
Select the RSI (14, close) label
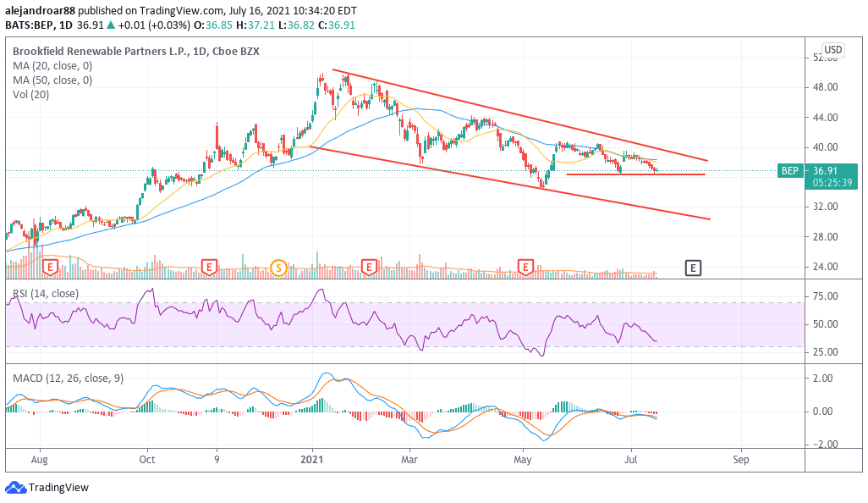(x=46, y=294)
